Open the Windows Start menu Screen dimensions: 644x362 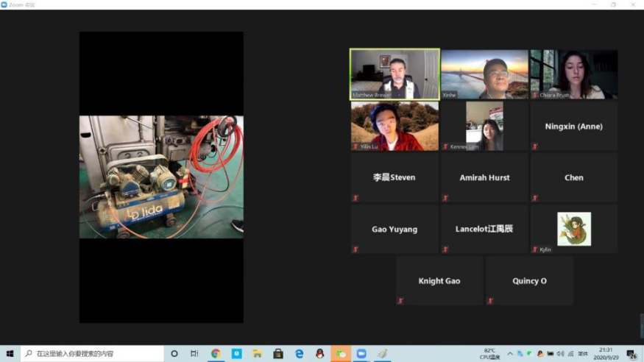point(10,354)
